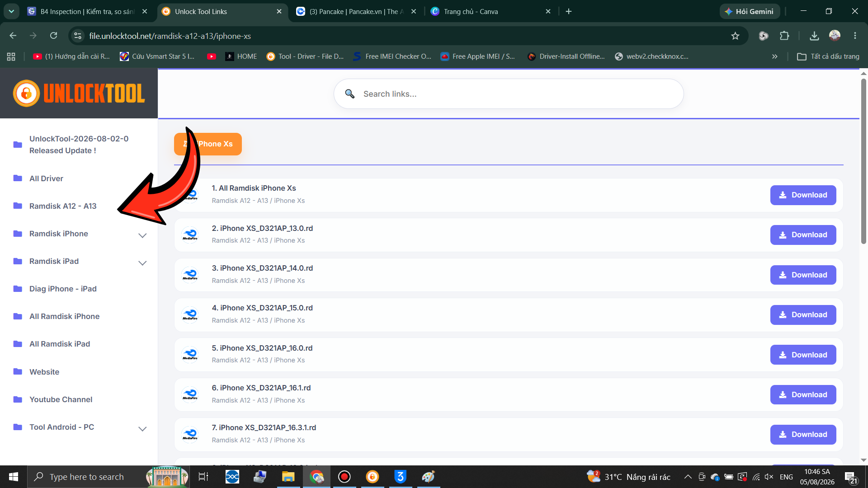Open Chrome from the taskbar
The image size is (868, 488).
tap(316, 477)
